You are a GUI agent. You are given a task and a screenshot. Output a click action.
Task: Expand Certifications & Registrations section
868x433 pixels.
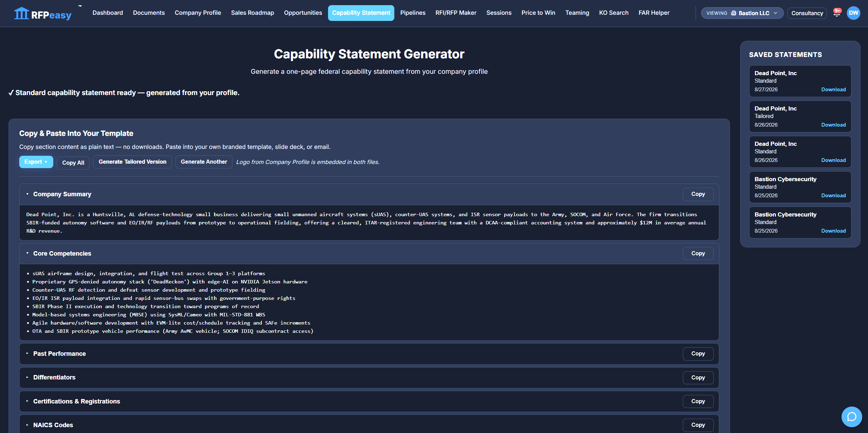[x=27, y=401]
